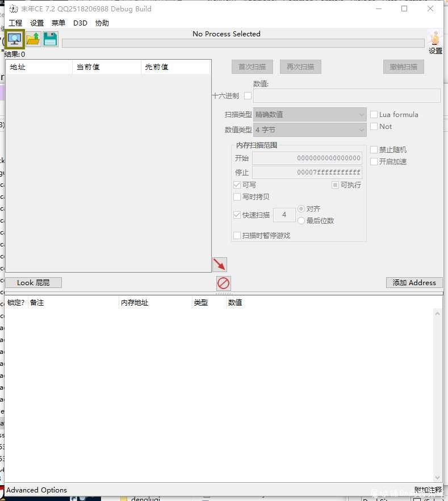Viewport: 448px width, 501px height.
Task: Expand the 扫描类型 dropdown
Action: (309, 114)
